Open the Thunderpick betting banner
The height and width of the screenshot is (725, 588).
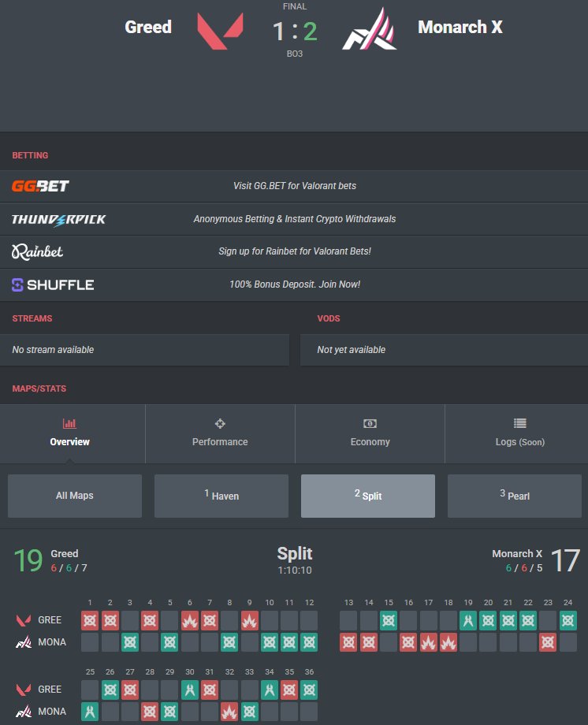click(x=294, y=219)
